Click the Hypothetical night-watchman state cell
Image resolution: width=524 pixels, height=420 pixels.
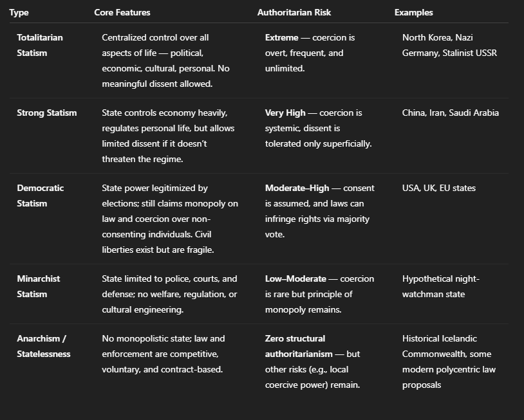pyautogui.click(x=440, y=286)
